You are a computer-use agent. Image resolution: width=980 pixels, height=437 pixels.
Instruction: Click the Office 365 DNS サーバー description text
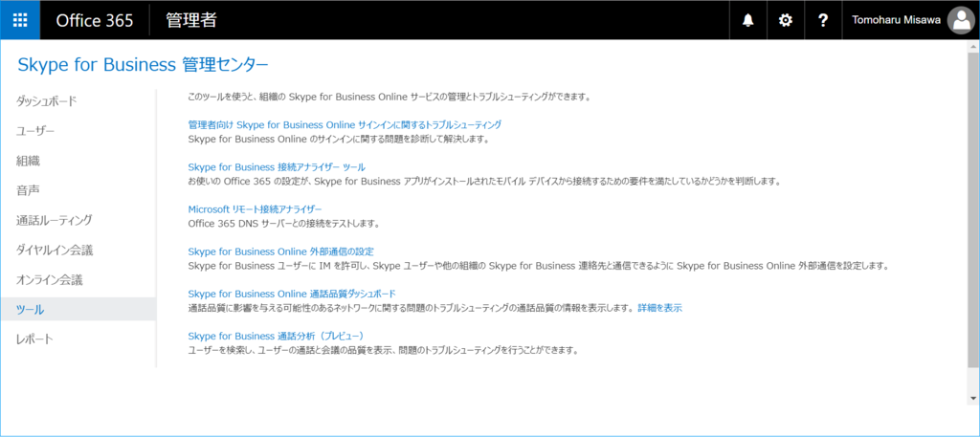pos(283,223)
